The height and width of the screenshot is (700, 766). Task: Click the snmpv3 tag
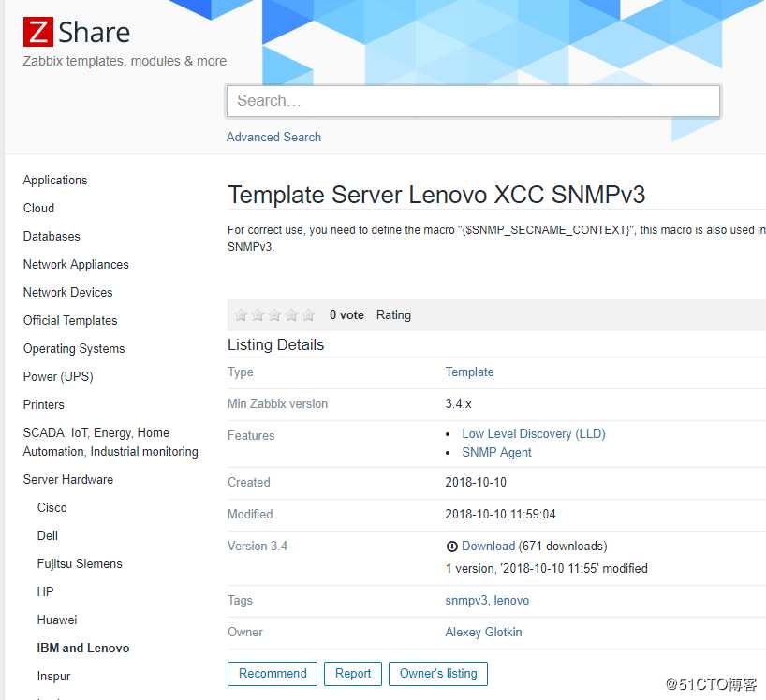click(466, 601)
